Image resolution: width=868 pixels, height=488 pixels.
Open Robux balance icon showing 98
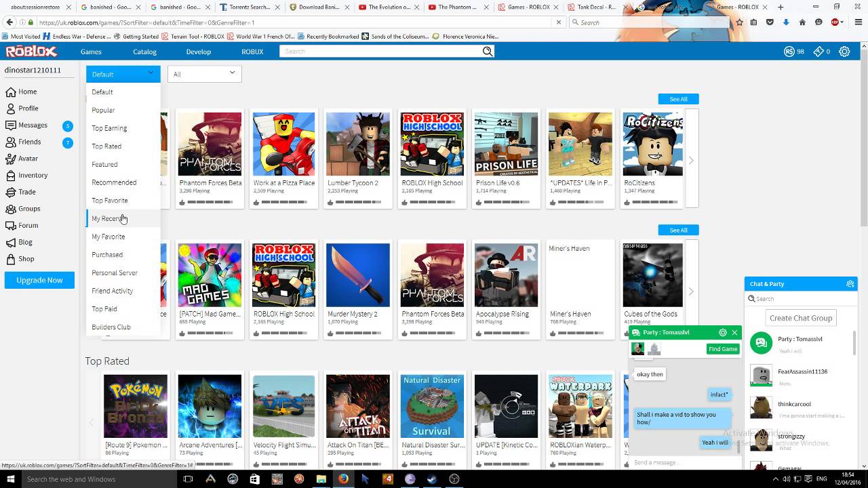(x=789, y=52)
